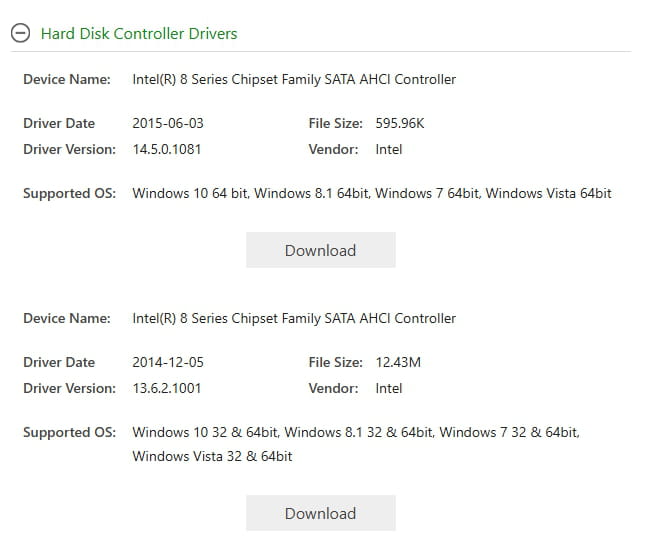
Task: Click the device name of the 2015-06-03 driver
Action: pyautogui.click(x=294, y=79)
